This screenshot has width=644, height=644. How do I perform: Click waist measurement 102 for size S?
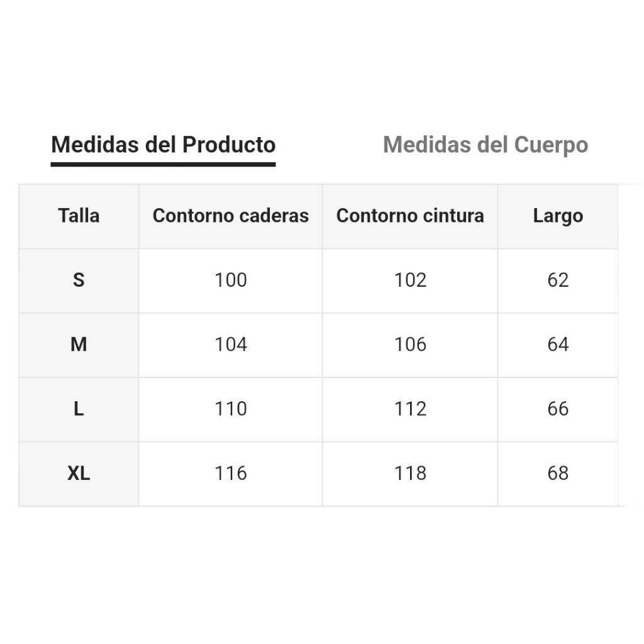click(x=410, y=280)
